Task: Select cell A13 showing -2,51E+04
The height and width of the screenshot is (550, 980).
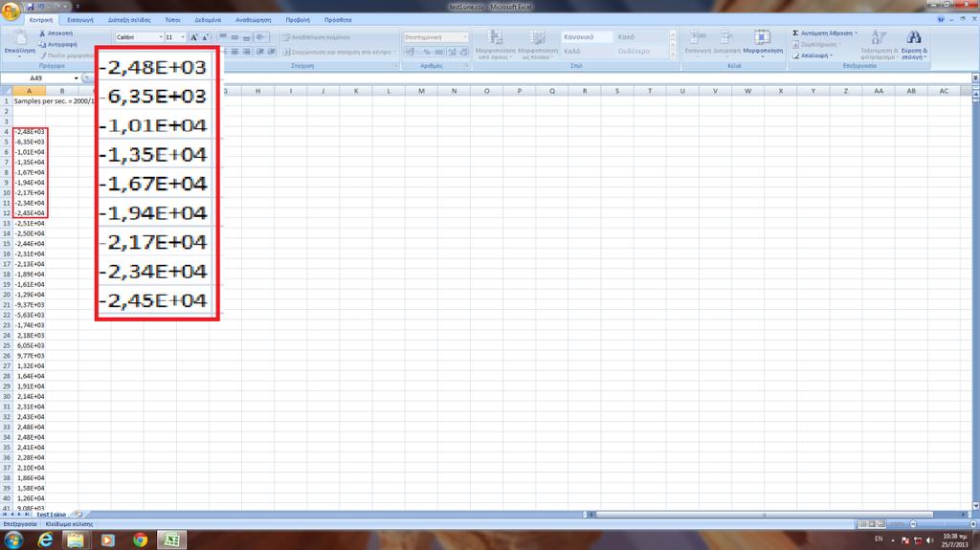Action: tap(30, 223)
